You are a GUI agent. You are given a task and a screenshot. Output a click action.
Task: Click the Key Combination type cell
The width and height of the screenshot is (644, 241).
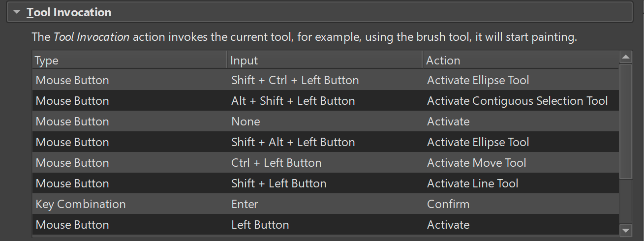81,204
